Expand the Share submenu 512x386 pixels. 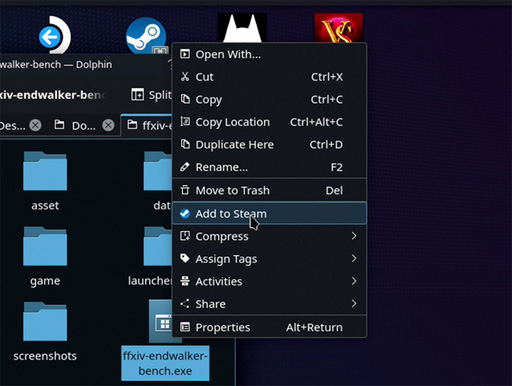[x=269, y=304]
